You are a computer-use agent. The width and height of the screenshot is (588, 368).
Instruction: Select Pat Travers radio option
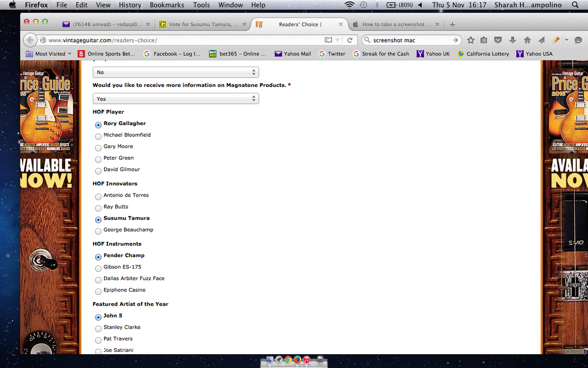tap(98, 340)
